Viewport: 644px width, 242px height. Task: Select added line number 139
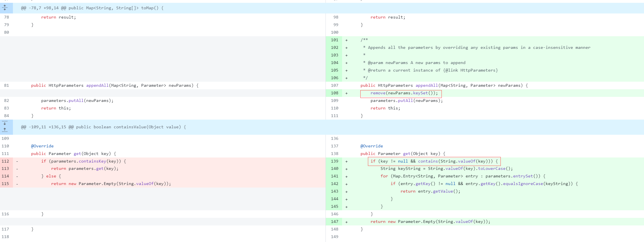click(x=334, y=161)
